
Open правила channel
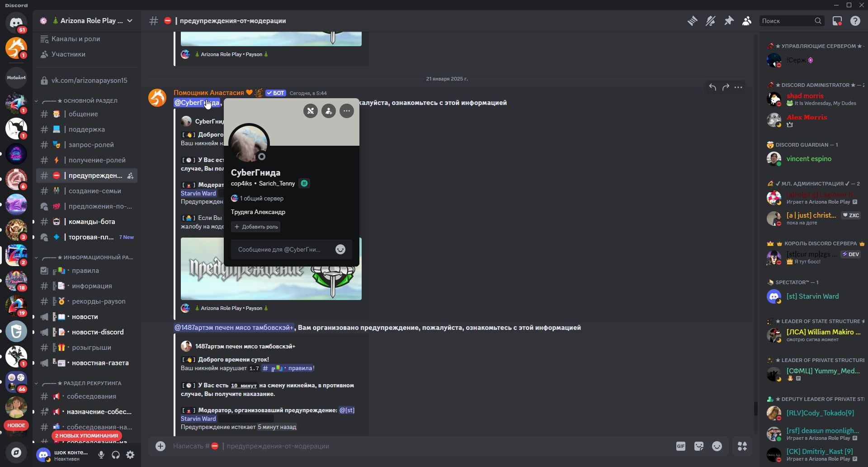pos(86,271)
